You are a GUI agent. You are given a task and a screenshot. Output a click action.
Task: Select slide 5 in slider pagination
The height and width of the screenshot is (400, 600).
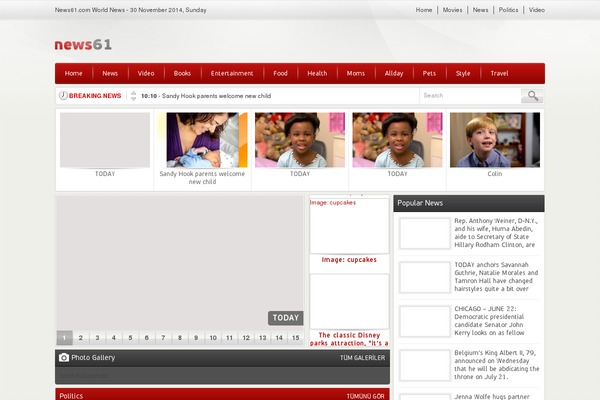pos(130,338)
